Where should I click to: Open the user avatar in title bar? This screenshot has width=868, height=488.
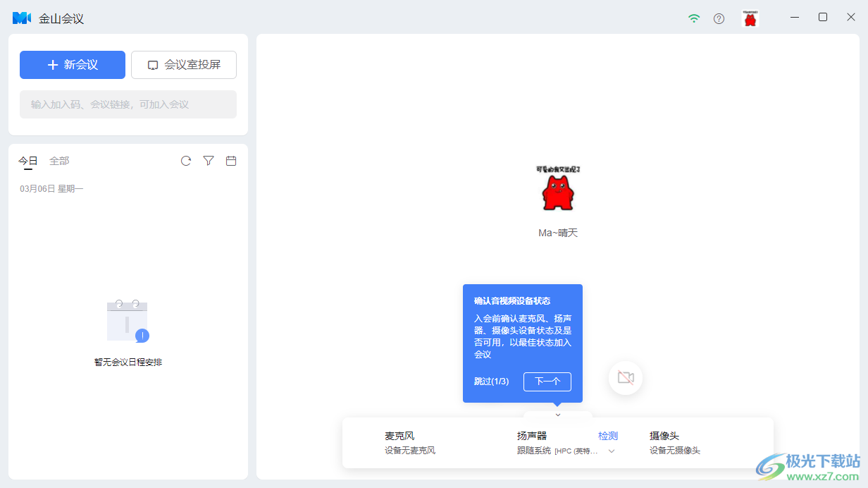point(750,18)
